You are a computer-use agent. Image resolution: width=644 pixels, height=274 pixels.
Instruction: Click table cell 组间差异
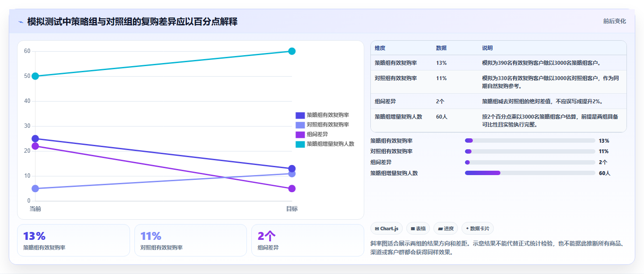tap(385, 101)
